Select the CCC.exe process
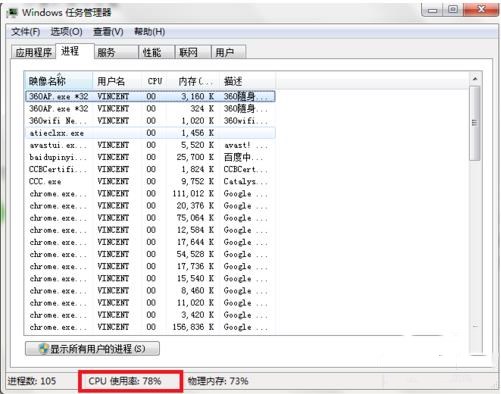Screen dimensions: 501x394 150,181
